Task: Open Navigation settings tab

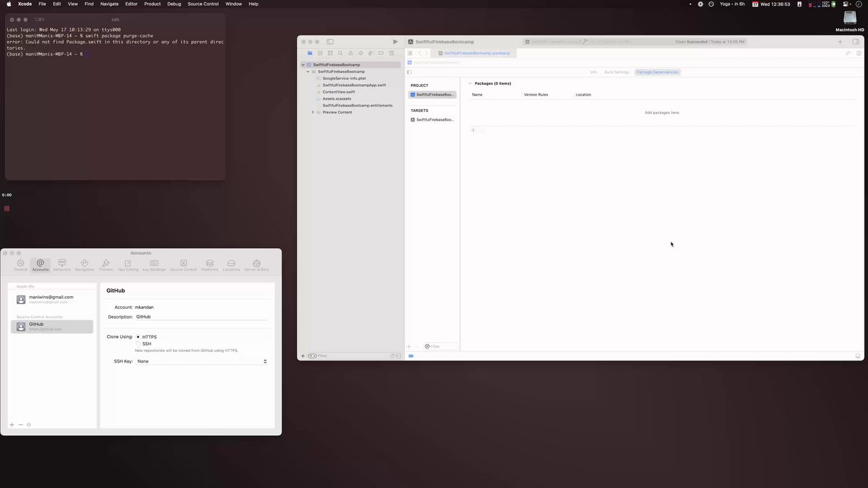Action: click(85, 265)
